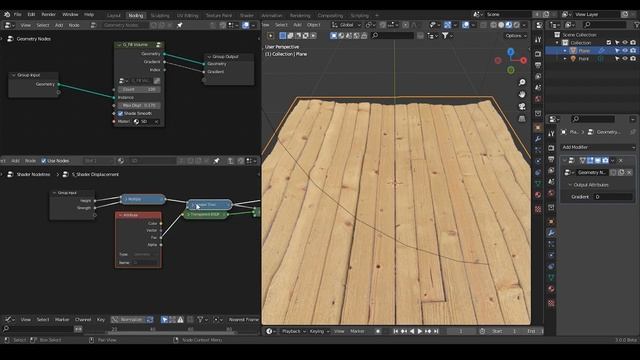Disable Plane render camera icon
Image resolution: width=640 pixels, height=360 pixels.
(x=633, y=51)
